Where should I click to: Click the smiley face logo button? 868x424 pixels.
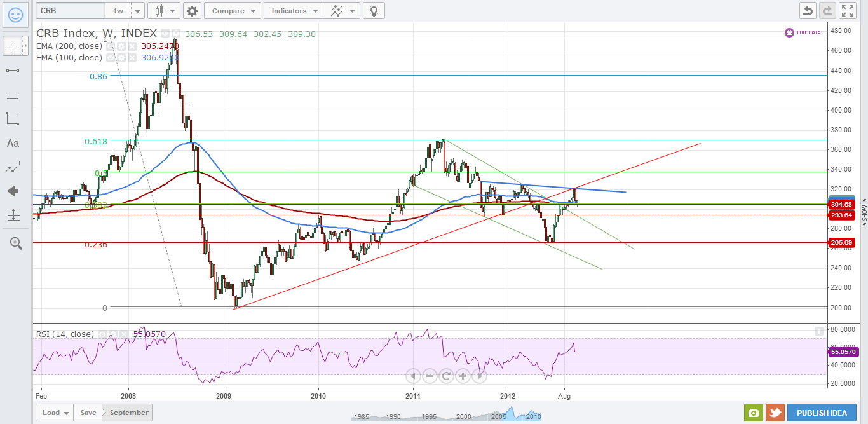click(x=15, y=13)
